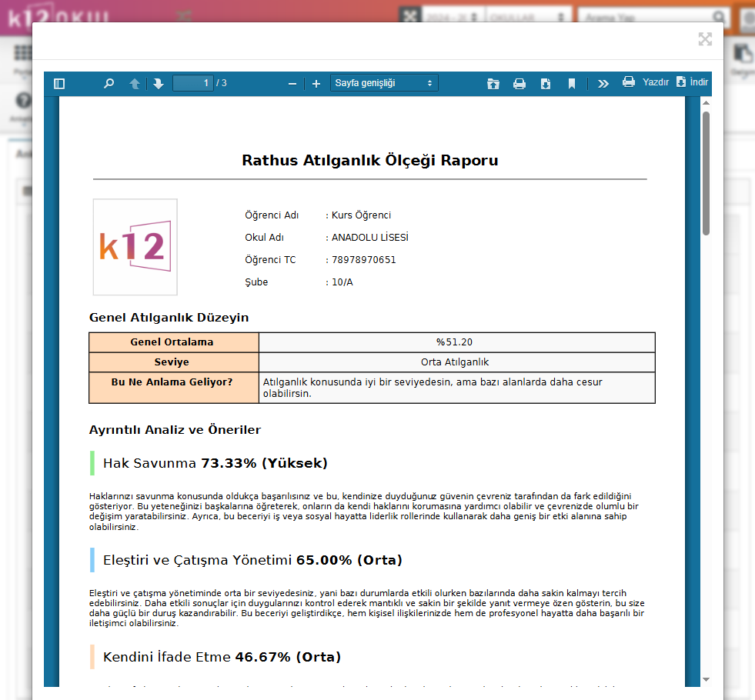The image size is (755, 700).
Task: Zoom out with the minus button
Action: click(x=292, y=84)
